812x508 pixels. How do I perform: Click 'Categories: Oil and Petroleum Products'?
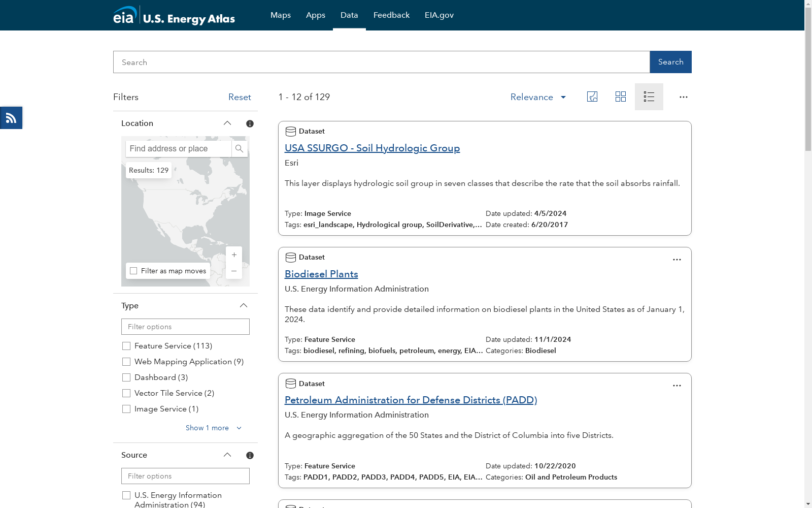click(x=551, y=477)
